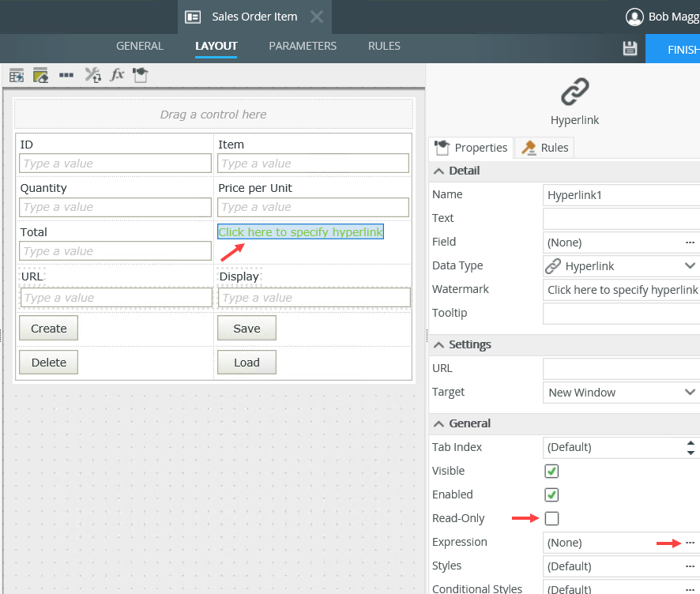This screenshot has height=594, width=700.
Task: Click the URL input field in Settings
Action: coord(621,369)
